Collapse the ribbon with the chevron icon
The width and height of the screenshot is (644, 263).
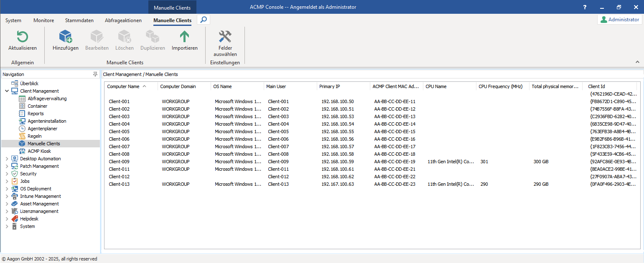click(x=637, y=61)
